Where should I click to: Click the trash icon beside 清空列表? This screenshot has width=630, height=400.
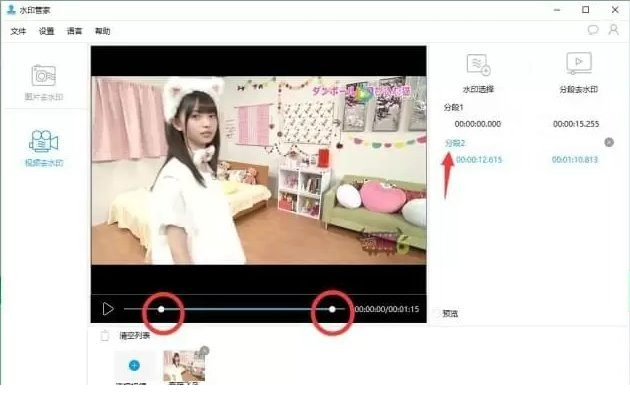[x=105, y=336]
